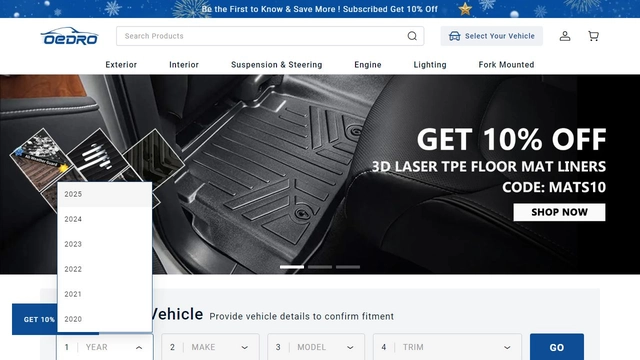Collapse the YEAR dropdown chevron
Viewport: 640px width, 360px height.
point(139,347)
